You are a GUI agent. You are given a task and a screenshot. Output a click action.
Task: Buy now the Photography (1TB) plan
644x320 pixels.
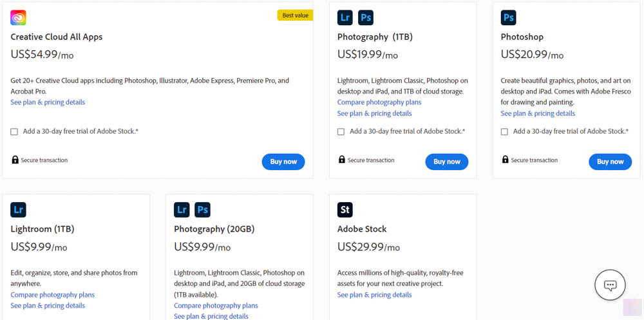point(447,162)
